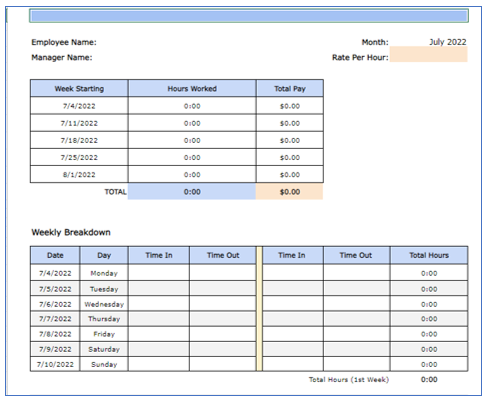Click second Time In cell for Friday
The width and height of the screenshot is (487, 402).
[292, 334]
